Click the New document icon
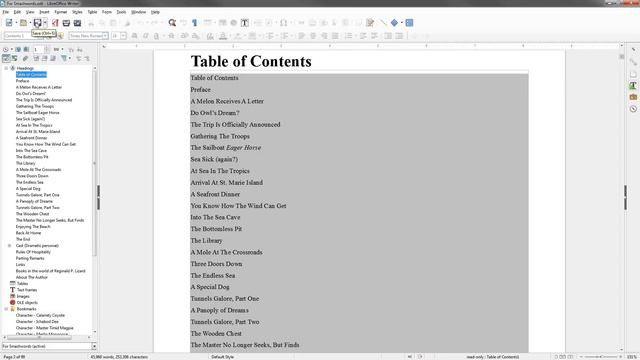Screen dimensions: 640x360 pyautogui.click(x=9, y=23)
